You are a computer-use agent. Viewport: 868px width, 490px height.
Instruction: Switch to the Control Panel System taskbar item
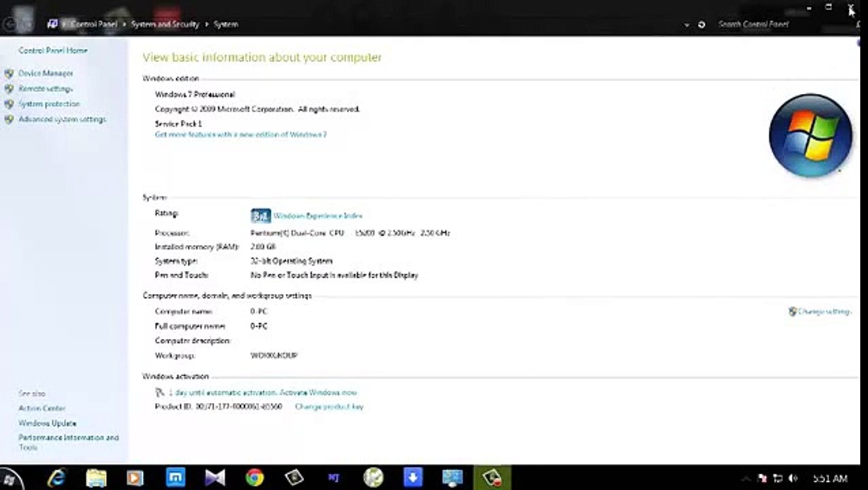pos(452,478)
